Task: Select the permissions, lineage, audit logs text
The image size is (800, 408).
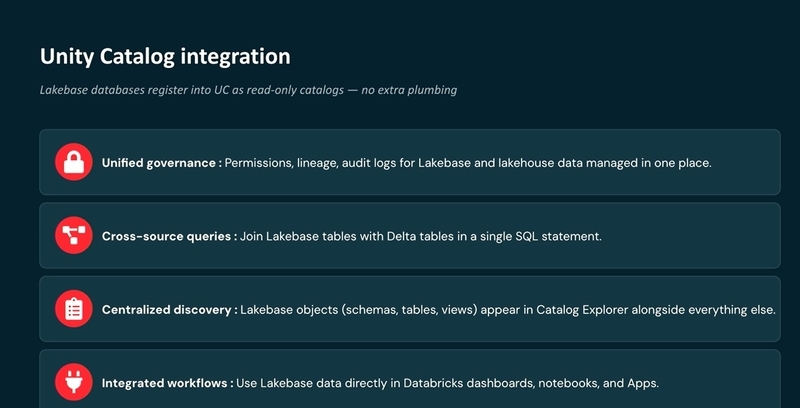Action: click(468, 163)
